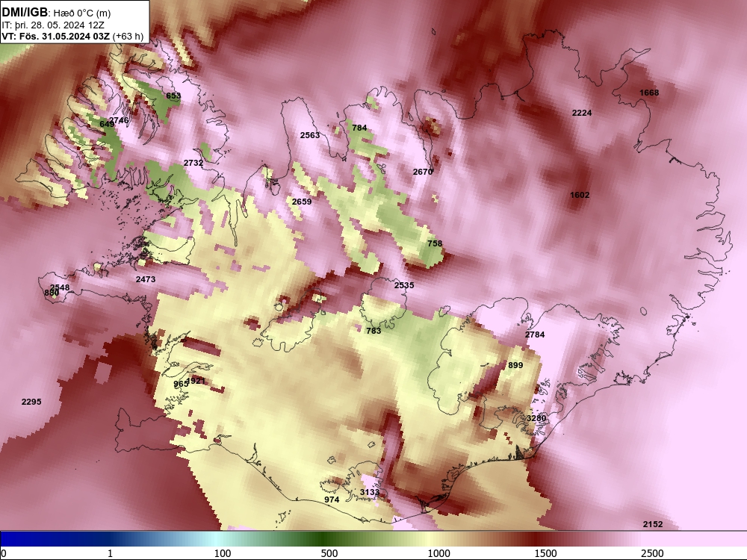Screen dimensions: 747x560
Task: Click the 1602 value label
Action: click(580, 195)
